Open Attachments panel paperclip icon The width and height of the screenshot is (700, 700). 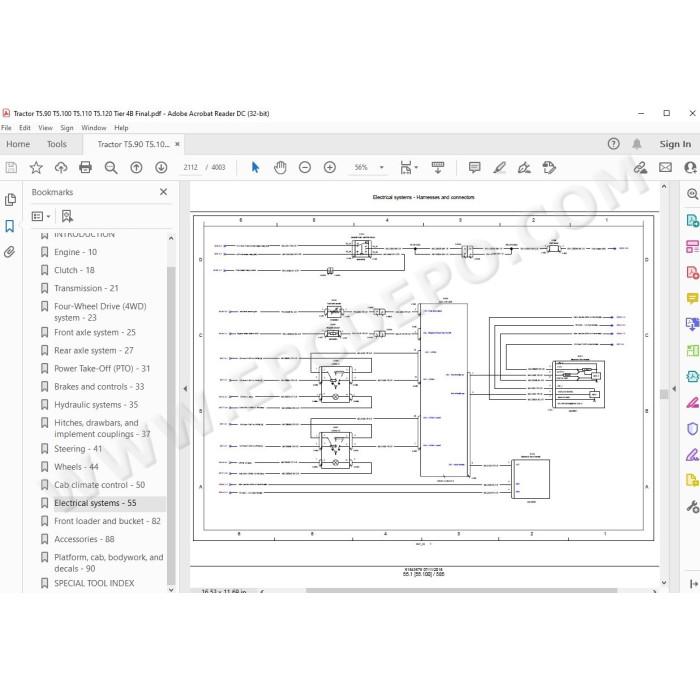9,252
